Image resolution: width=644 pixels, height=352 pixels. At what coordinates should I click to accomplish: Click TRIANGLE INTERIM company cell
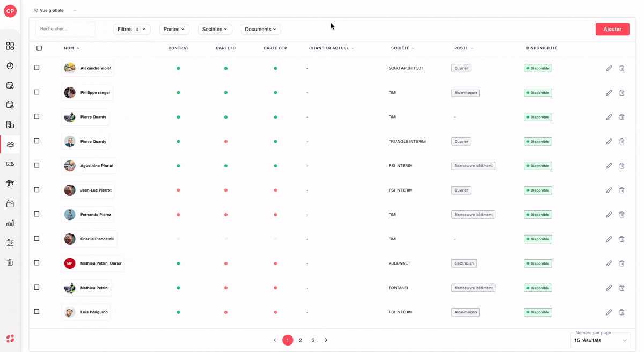407,142
